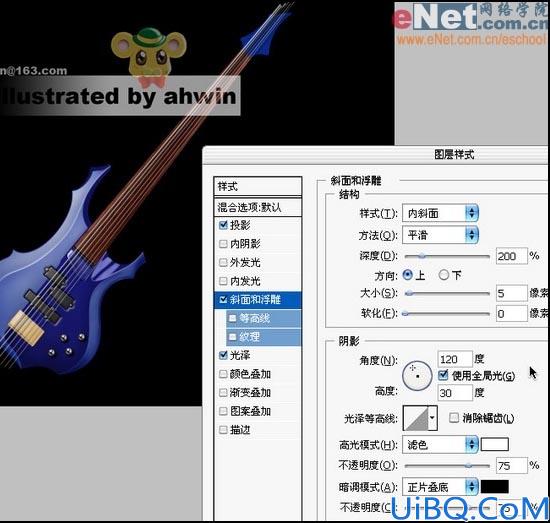This screenshot has height=523, width=550.
Task: Click the 大小 size input field
Action: [511, 293]
